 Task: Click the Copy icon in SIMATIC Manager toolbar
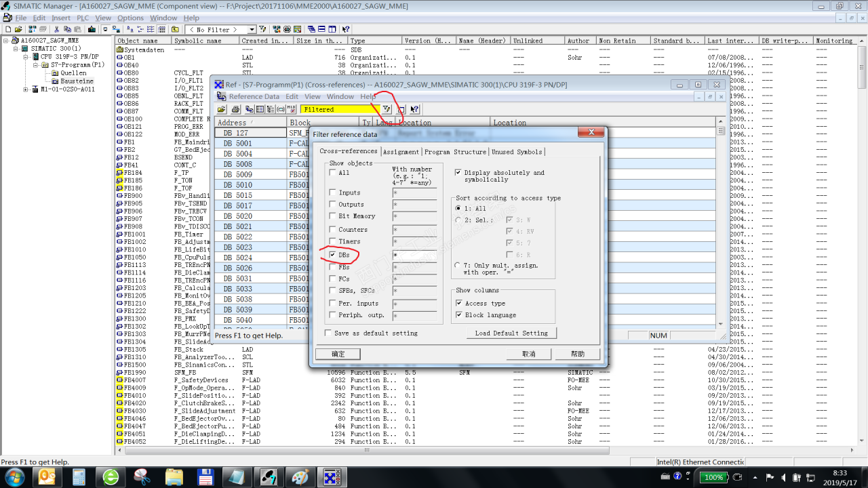pyautogui.click(x=67, y=30)
